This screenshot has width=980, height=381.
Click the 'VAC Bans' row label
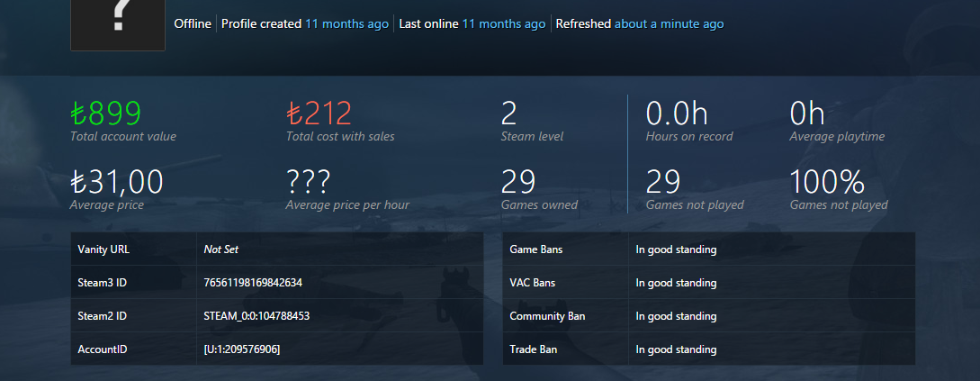pyautogui.click(x=533, y=283)
